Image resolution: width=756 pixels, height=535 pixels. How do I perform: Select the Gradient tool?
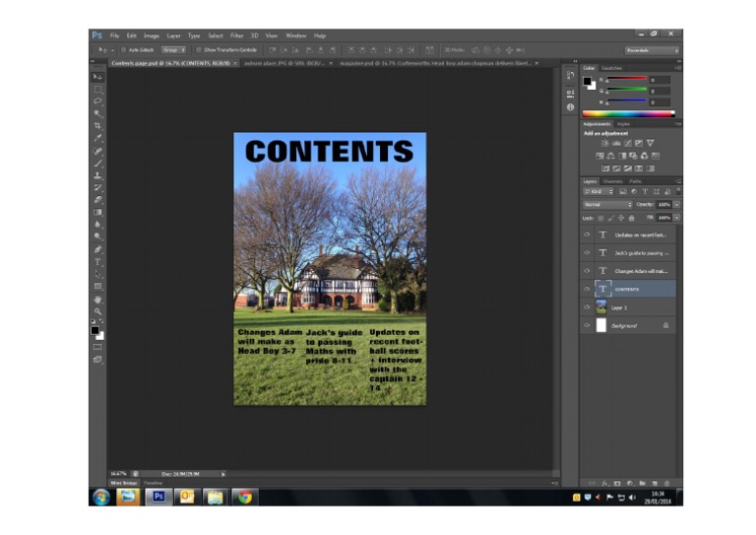[97, 212]
